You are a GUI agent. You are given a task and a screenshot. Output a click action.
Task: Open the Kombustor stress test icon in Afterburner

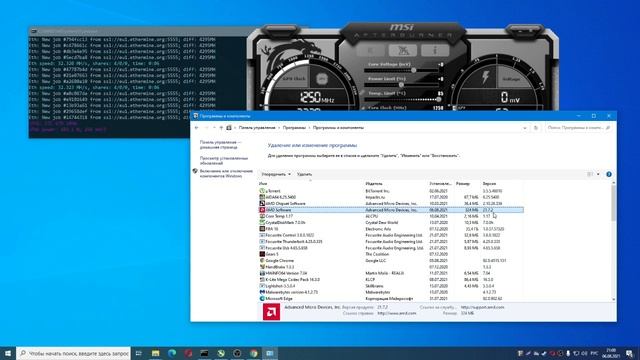click(403, 51)
